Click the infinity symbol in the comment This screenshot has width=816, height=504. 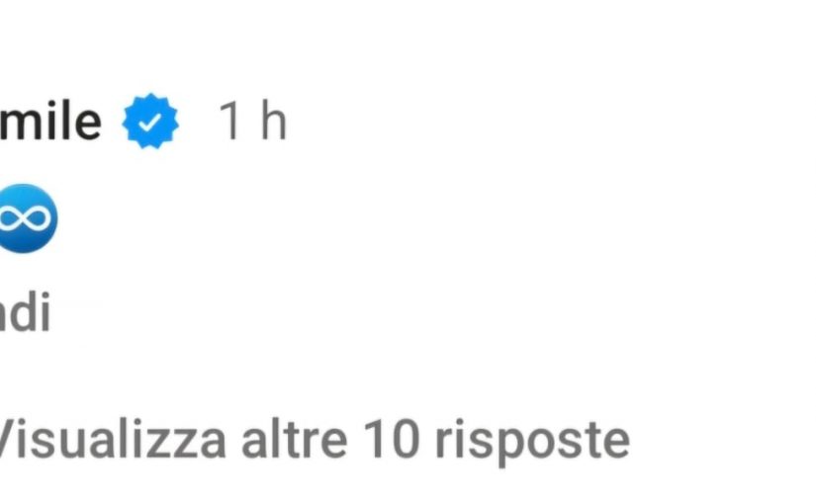pyautogui.click(x=25, y=219)
